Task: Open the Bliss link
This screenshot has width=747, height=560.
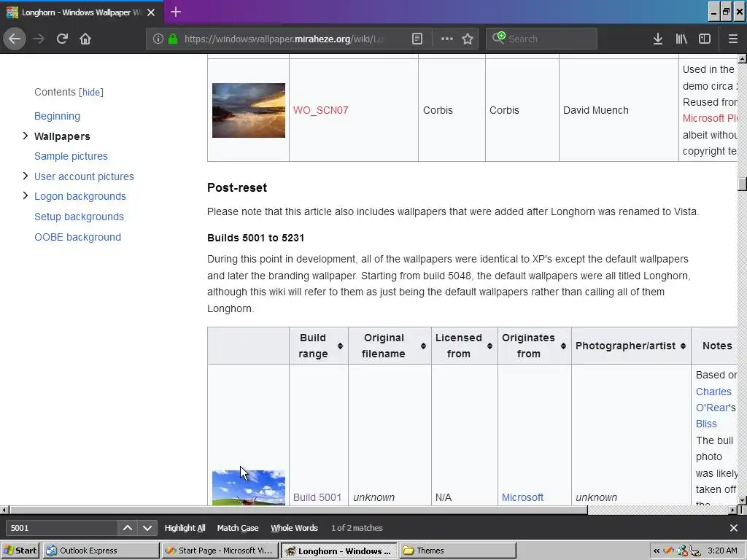Action: 706,424
